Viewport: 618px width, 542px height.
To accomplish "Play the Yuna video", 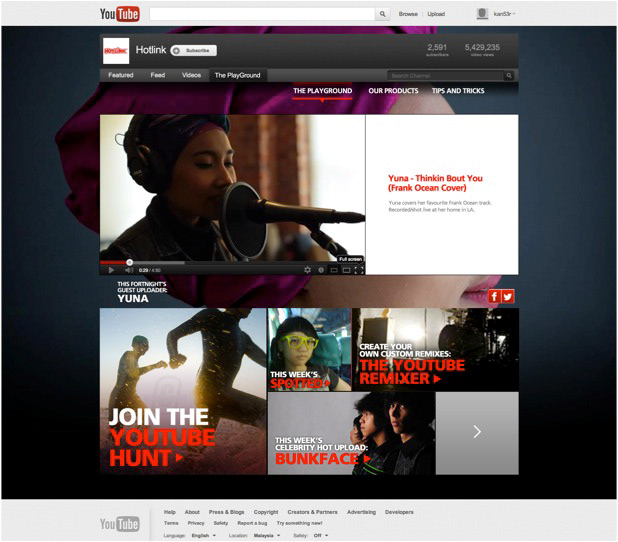I will pos(111,270).
